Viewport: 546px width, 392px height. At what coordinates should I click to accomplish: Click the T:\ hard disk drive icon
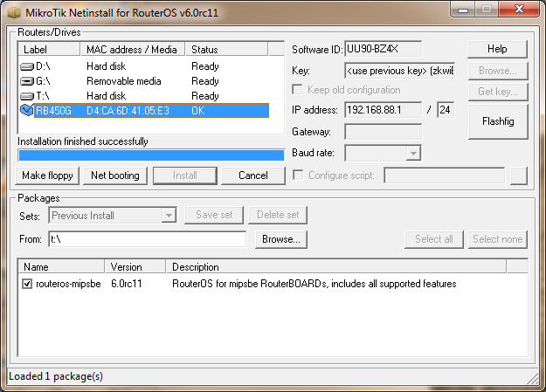coord(27,96)
